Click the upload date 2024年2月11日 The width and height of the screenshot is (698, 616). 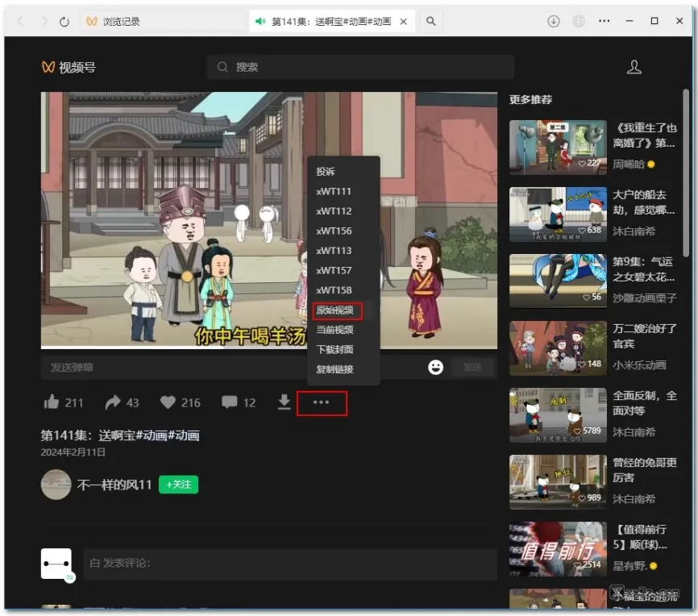[x=73, y=452]
